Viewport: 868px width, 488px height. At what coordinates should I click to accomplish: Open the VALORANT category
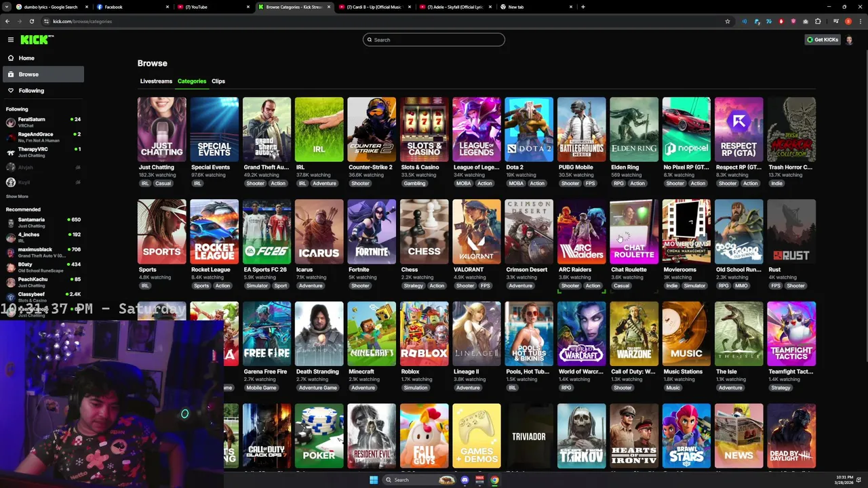pos(477,232)
